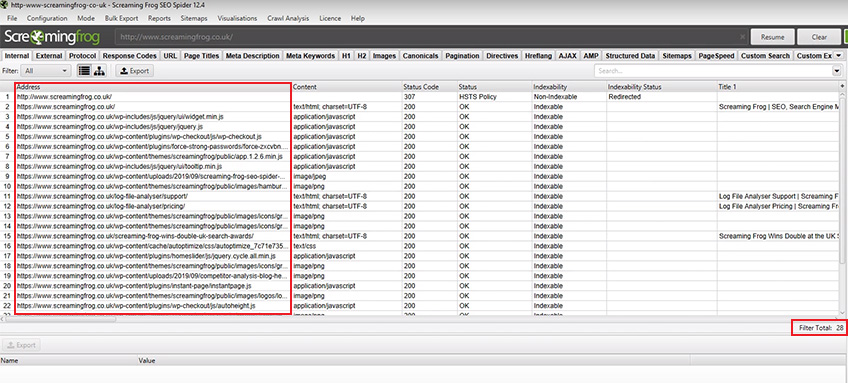Viewport: 848px width, 383px height.
Task: Open the Licence menu
Action: (330, 18)
